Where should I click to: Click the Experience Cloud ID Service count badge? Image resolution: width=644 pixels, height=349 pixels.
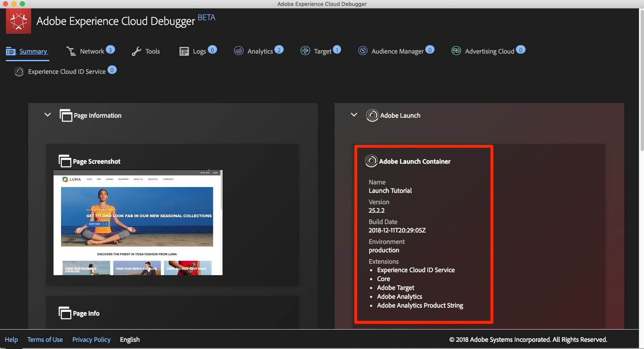pos(112,70)
